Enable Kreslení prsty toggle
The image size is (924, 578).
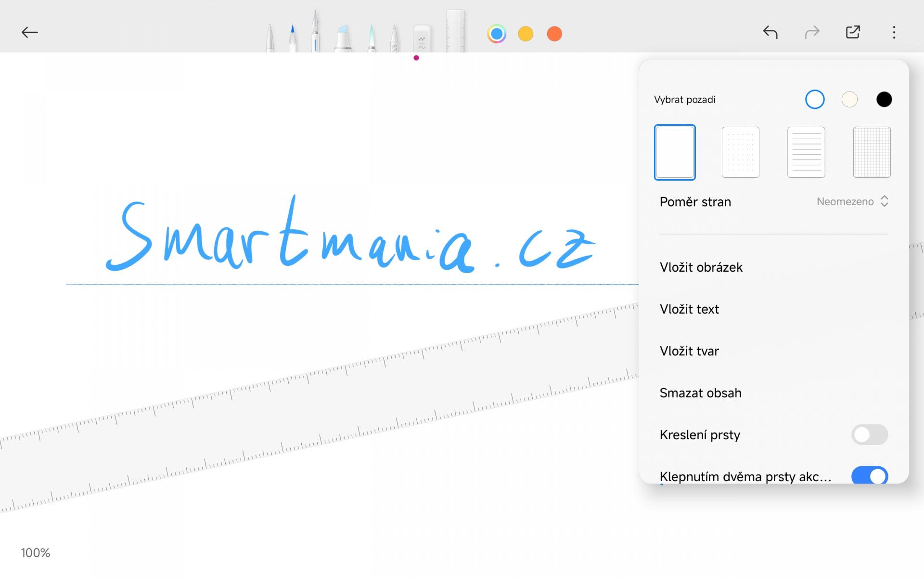(869, 434)
